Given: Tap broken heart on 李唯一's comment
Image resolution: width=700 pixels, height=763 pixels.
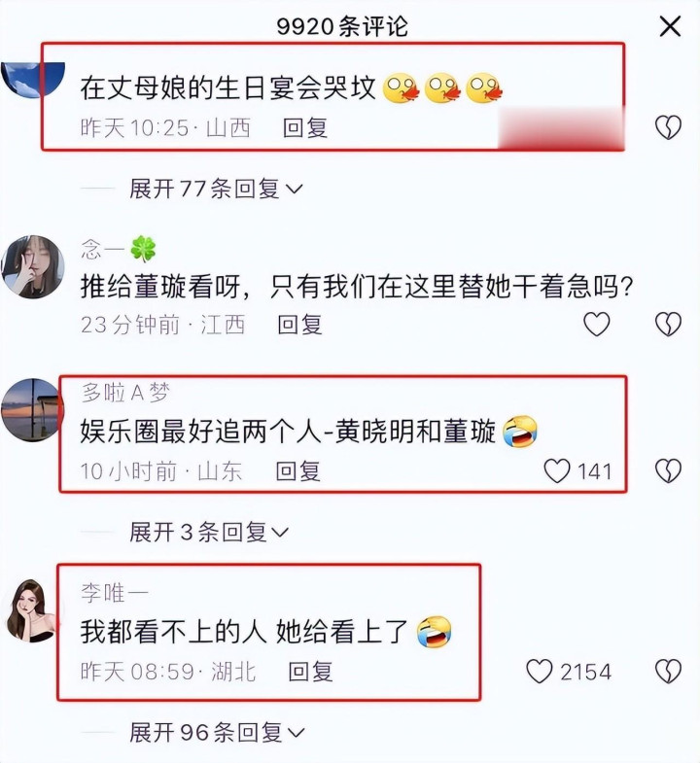Looking at the screenshot, I should click(668, 672).
